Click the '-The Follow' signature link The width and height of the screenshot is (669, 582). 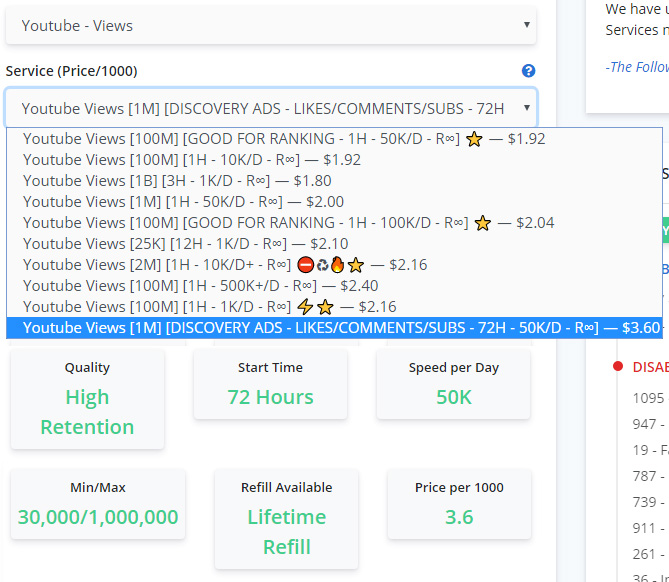click(637, 67)
